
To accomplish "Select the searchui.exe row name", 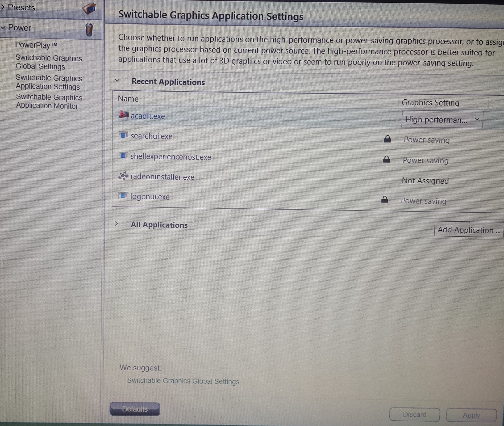I will click(151, 136).
